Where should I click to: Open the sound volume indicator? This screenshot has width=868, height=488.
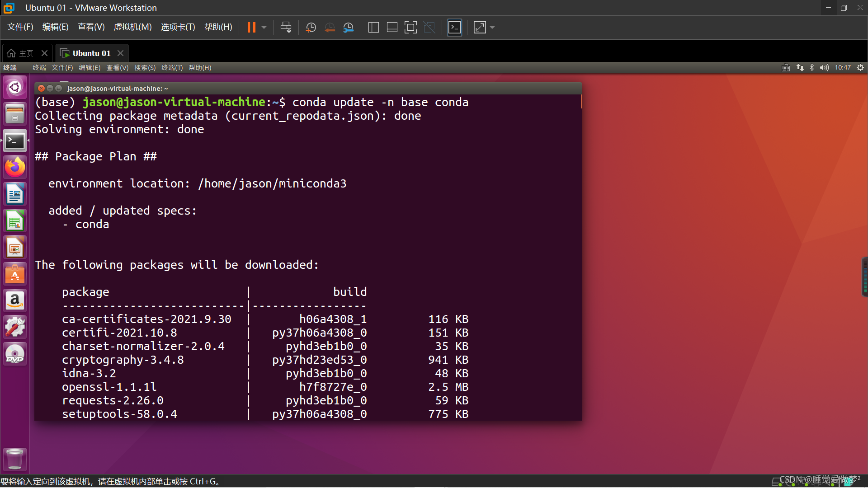click(824, 67)
